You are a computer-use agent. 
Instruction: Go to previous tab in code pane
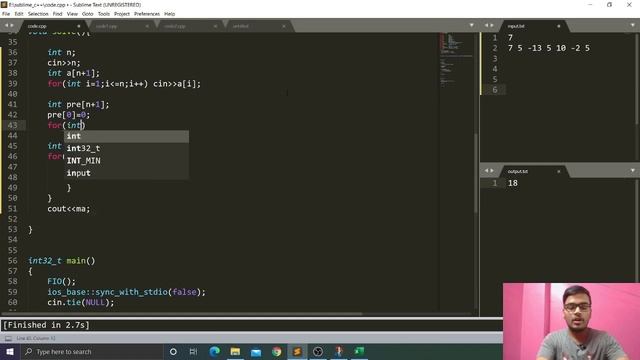click(6, 25)
